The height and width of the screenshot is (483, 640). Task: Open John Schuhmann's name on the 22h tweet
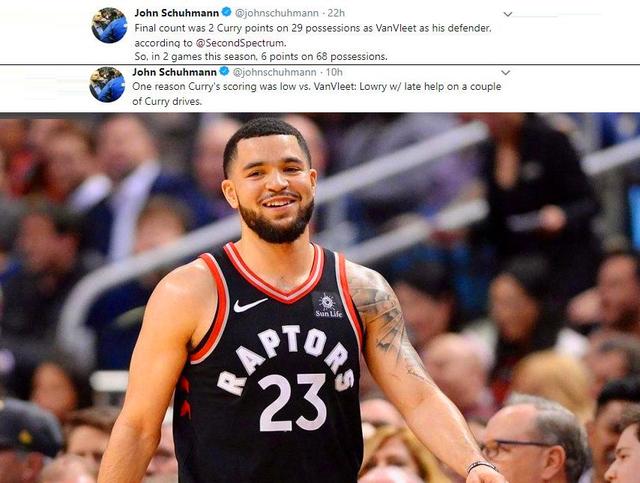tap(177, 13)
